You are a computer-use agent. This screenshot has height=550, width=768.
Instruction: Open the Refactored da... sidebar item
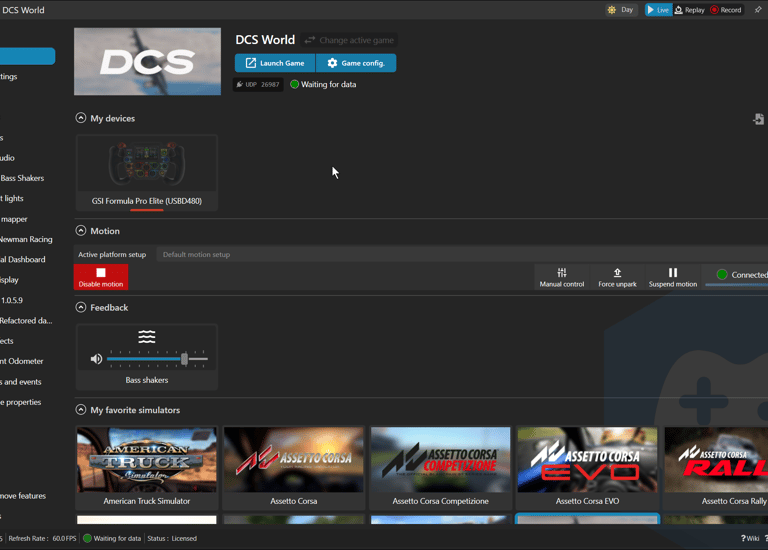click(x=26, y=321)
